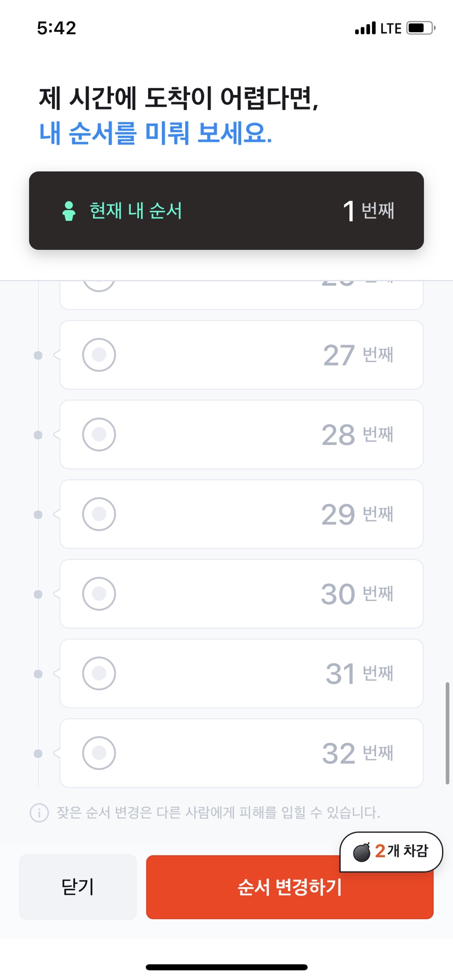Click the timeline dot beside 32번째
Viewport: 453px width, 980px height.
click(x=38, y=754)
